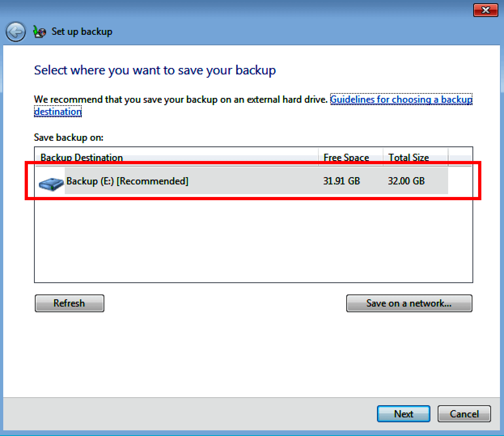Viewport: 504px width, 436px height.
Task: Click the Set up backup wizard icon
Action: [x=39, y=32]
